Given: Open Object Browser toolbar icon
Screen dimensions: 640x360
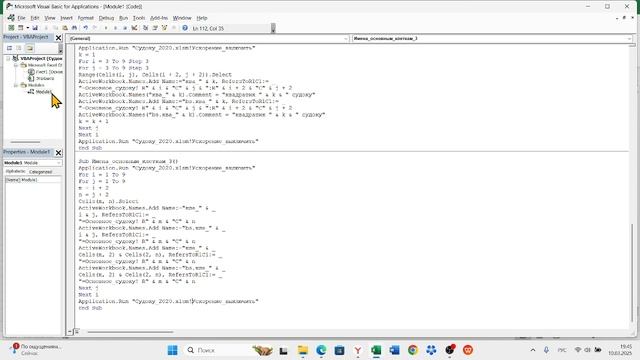Looking at the screenshot, I should pyautogui.click(x=164, y=28).
